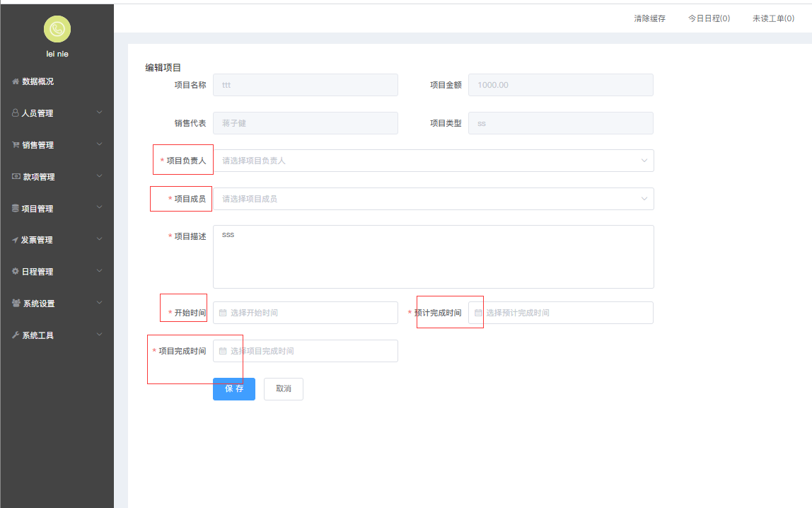
Task: Click the home icon beside 数据概况
Action: pos(16,81)
